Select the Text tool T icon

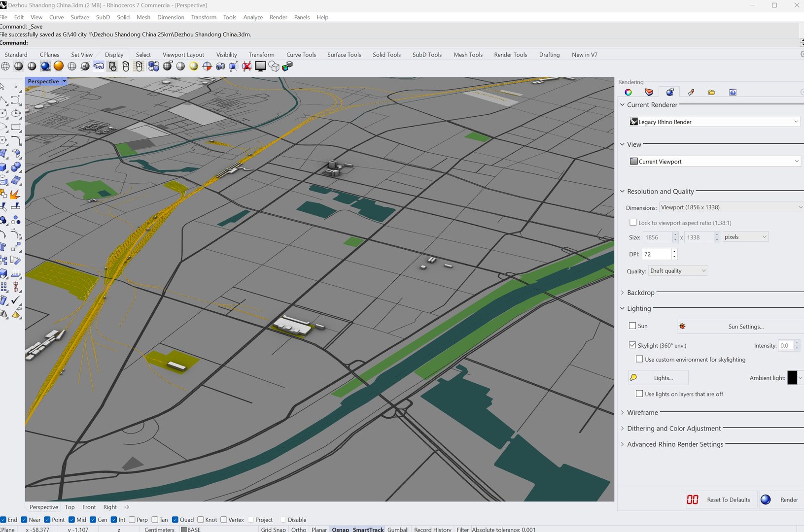click(x=3, y=247)
